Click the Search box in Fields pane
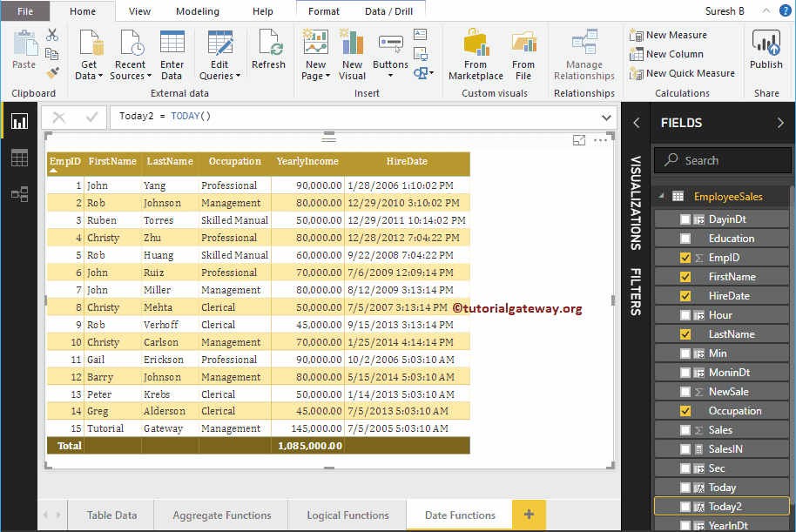This screenshot has width=796, height=532. (723, 160)
